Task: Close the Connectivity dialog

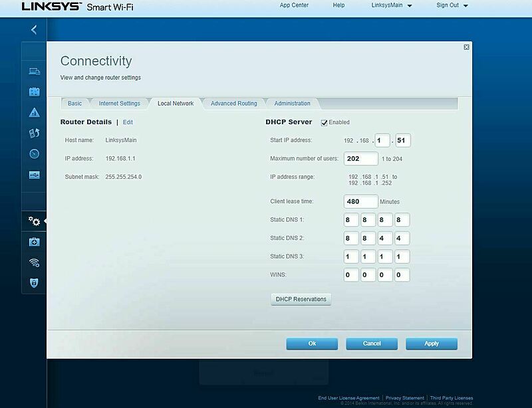Action: (x=467, y=48)
